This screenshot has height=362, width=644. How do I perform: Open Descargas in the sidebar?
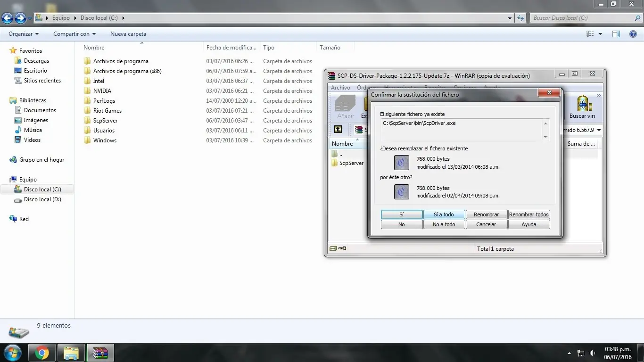pos(36,61)
